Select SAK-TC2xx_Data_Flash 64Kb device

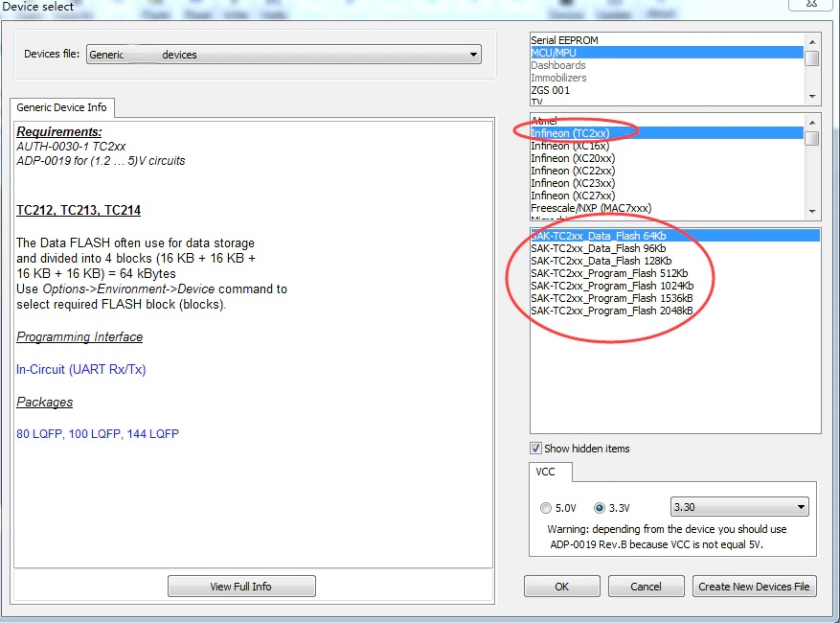(675, 236)
